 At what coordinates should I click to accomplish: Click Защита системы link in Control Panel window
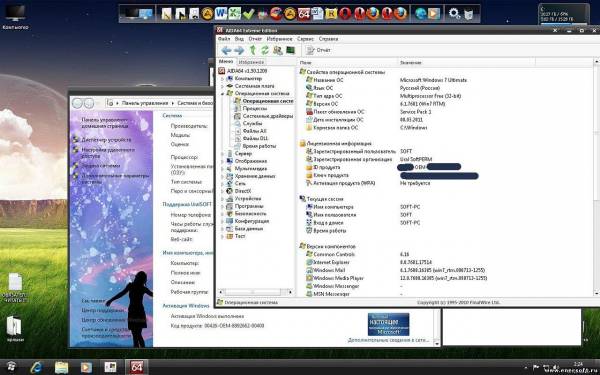pos(101,166)
